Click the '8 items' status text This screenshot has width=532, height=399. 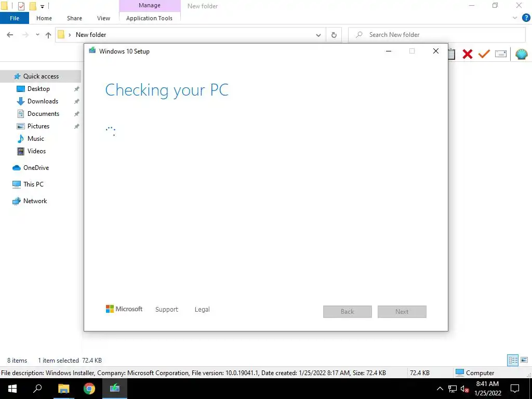click(x=17, y=361)
